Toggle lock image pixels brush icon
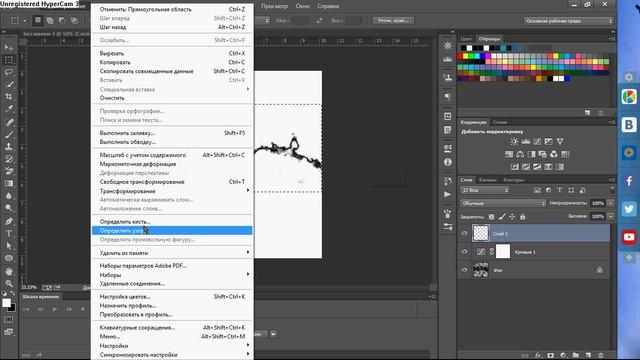640x360 pixels. [x=502, y=217]
